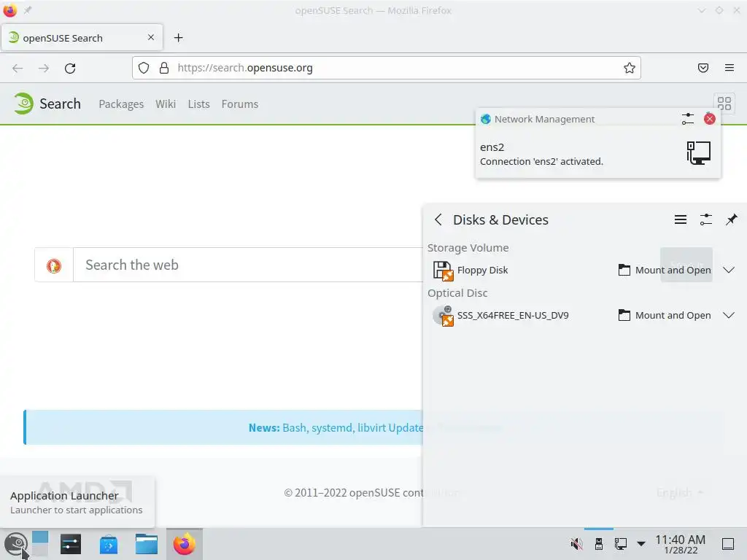Viewport: 747px width, 560px height.
Task: Go forward one page in Firefox
Action: tap(44, 68)
